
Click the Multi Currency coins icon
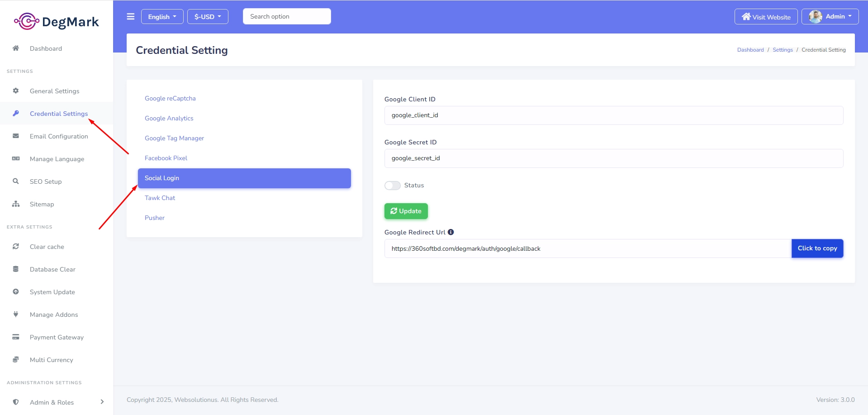[16, 359]
